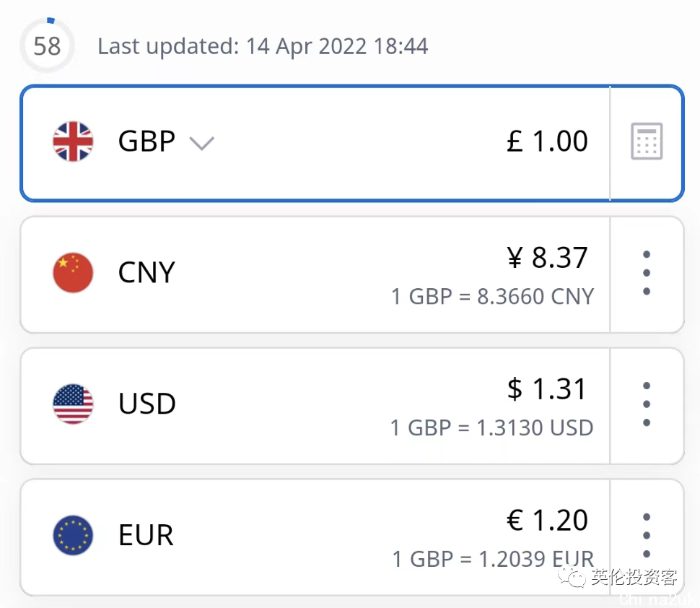Viewport: 700px width, 608px height.
Task: Click the UK flag icon
Action: click(x=73, y=142)
